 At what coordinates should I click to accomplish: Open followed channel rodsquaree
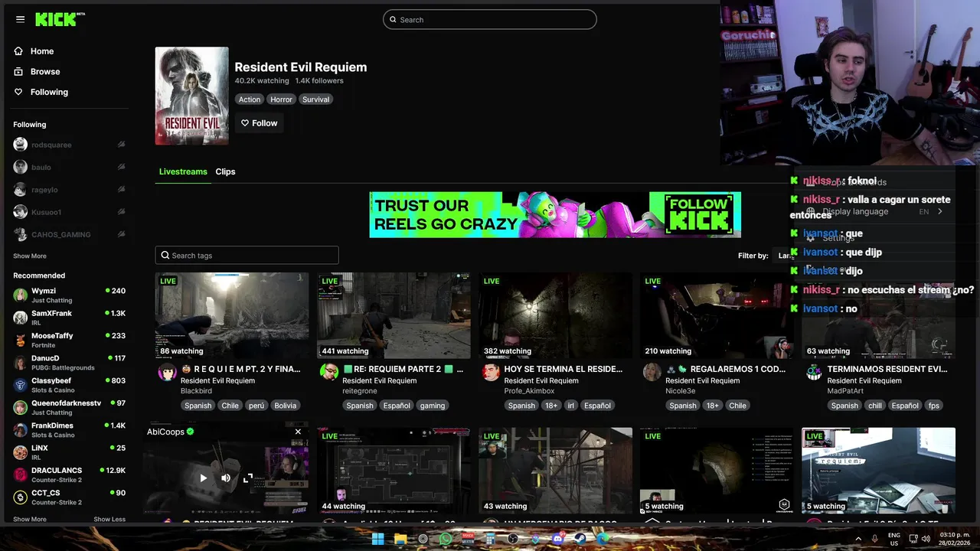click(52, 145)
